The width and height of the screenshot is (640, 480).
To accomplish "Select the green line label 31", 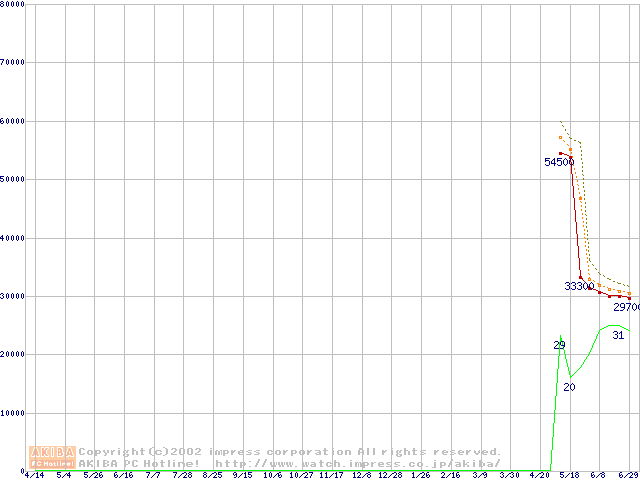I will tap(618, 336).
